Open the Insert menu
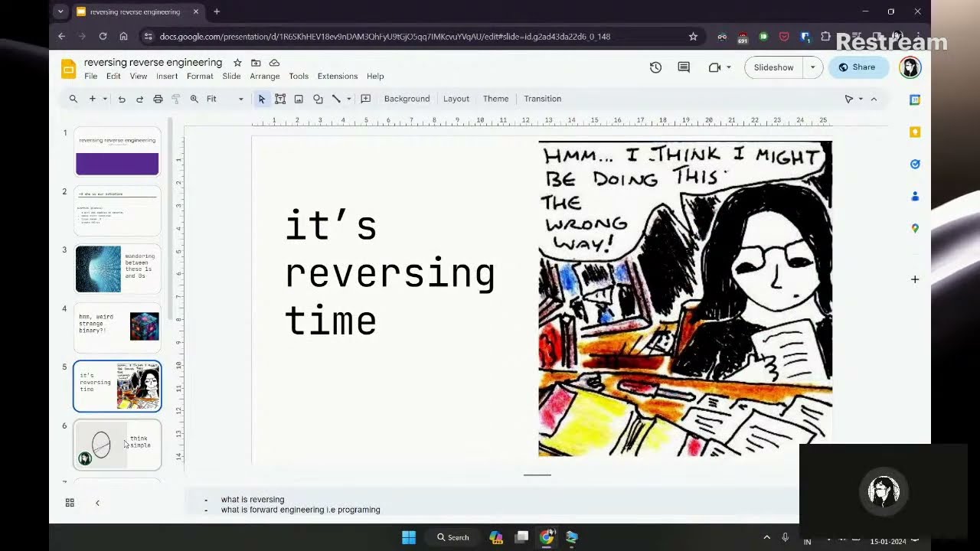 [167, 77]
